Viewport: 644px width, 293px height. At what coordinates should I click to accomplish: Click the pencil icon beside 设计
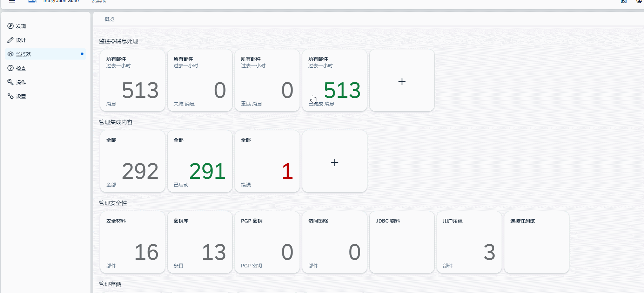point(11,40)
